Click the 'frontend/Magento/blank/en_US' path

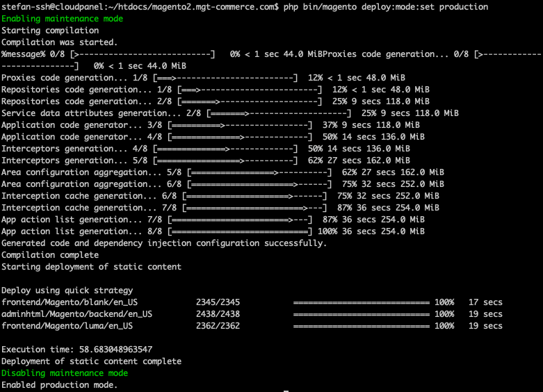(70, 302)
